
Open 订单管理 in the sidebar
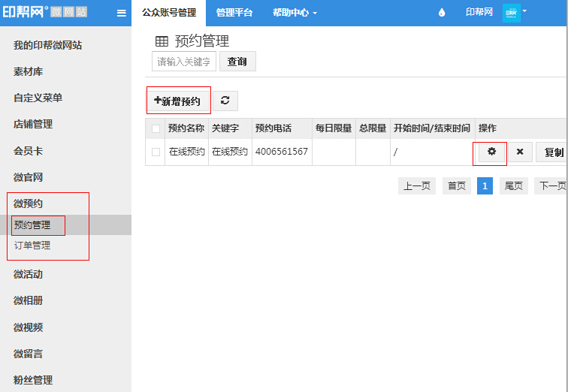[x=32, y=245]
